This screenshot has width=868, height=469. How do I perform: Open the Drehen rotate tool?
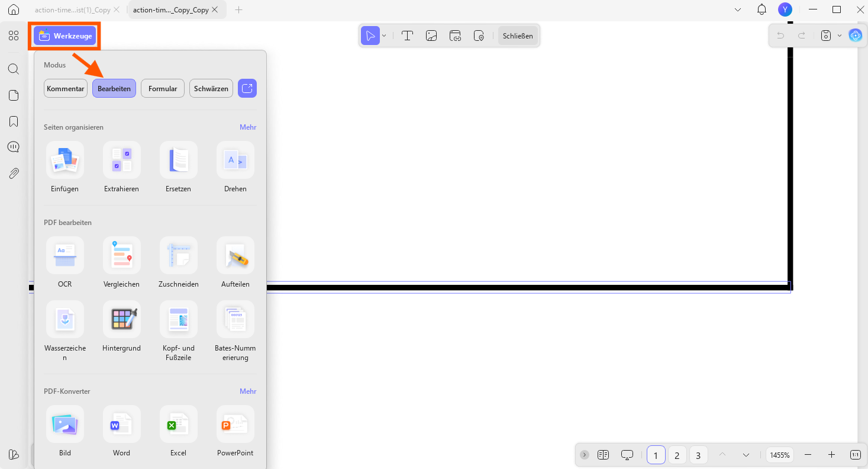[x=235, y=160]
